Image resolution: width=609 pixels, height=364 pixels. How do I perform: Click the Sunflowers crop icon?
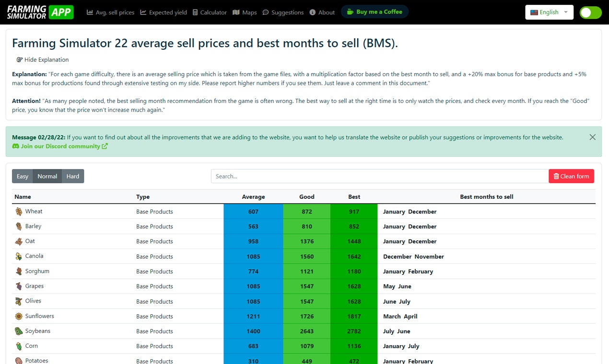click(19, 317)
